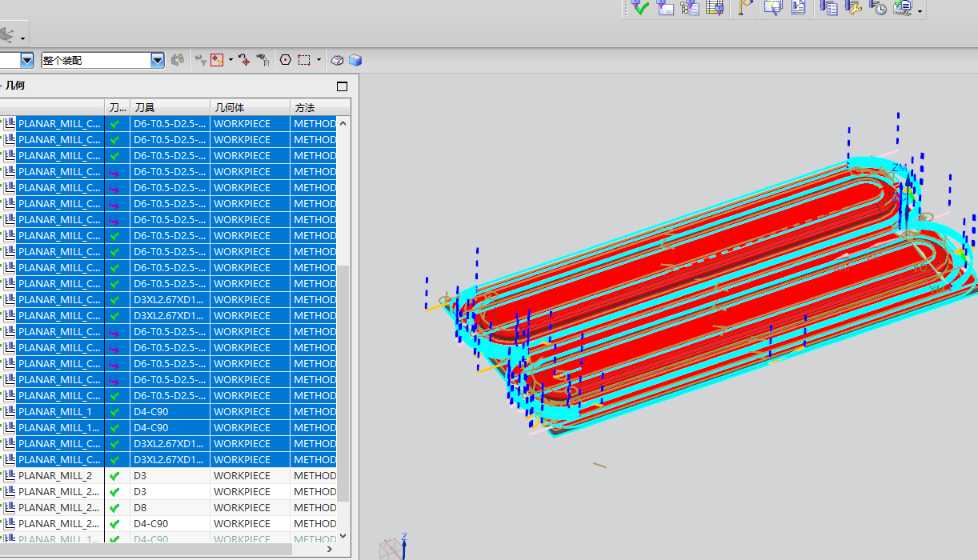The height and width of the screenshot is (560, 978).
Task: Click the wireframe cube with red edge
Action: pyautogui.click(x=338, y=60)
